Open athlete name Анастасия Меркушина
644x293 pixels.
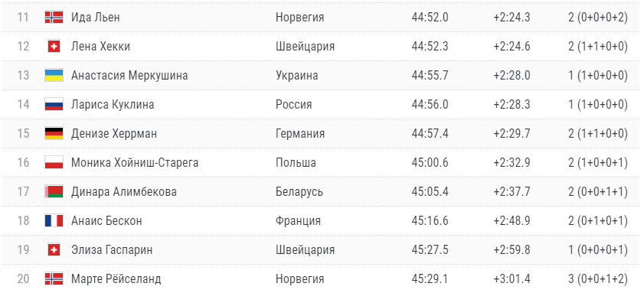click(x=129, y=76)
